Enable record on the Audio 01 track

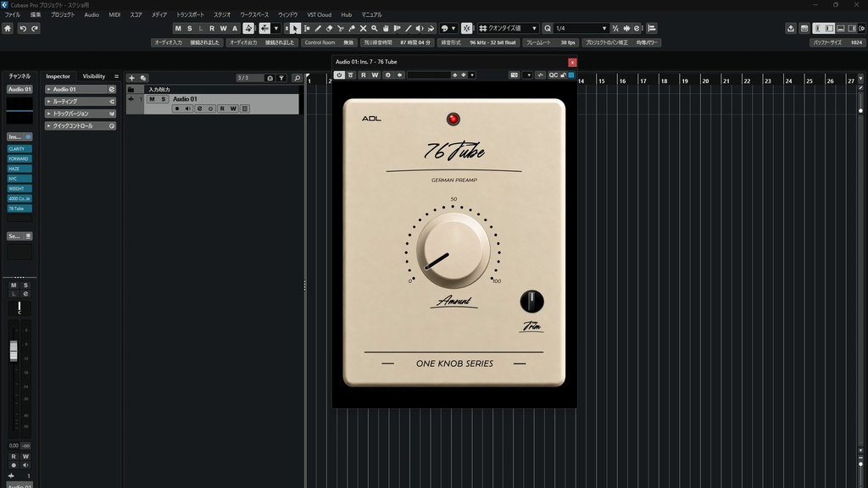tap(177, 109)
